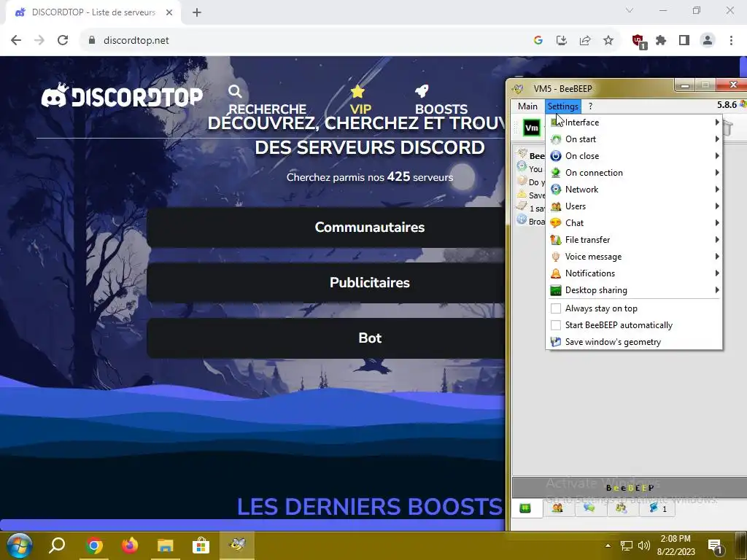Click the On close power icon
This screenshot has width=747, height=560.
click(x=555, y=156)
